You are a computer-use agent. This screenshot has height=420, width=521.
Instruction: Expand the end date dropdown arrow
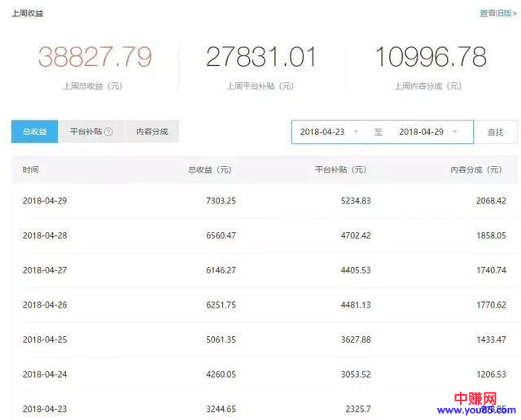point(455,132)
